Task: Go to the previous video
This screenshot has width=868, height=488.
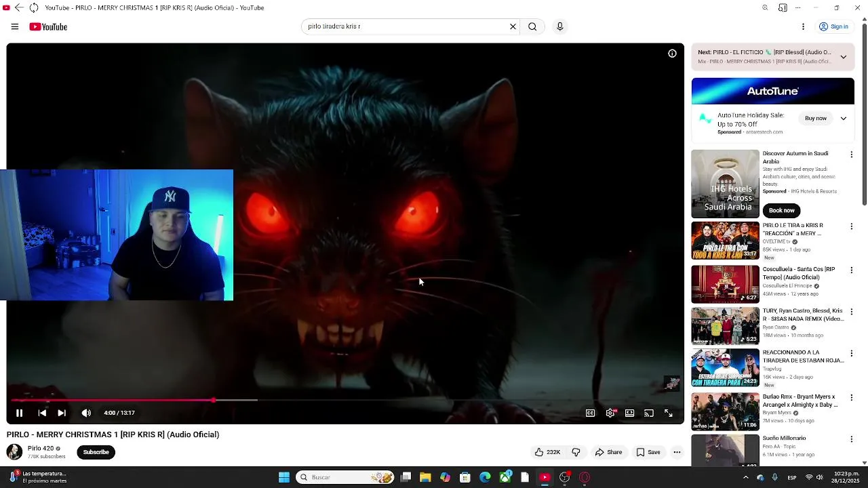Action: tap(42, 413)
